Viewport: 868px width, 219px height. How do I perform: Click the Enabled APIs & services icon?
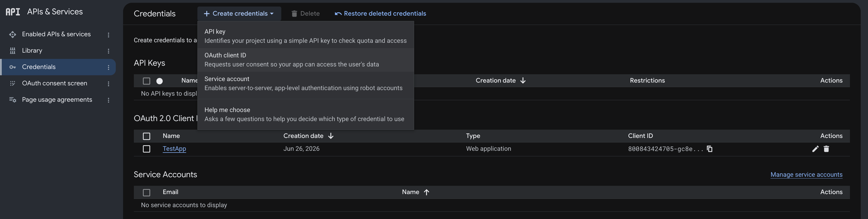coord(13,34)
